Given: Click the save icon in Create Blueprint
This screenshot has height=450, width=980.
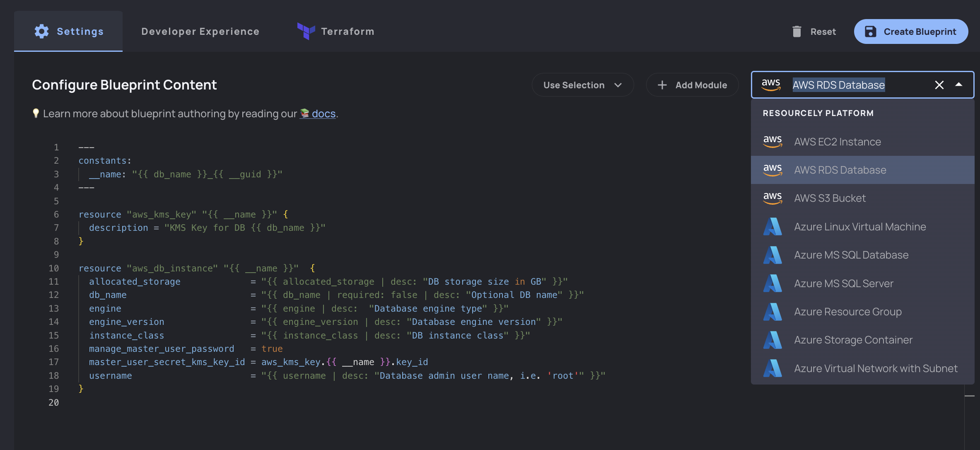Looking at the screenshot, I should (870, 31).
